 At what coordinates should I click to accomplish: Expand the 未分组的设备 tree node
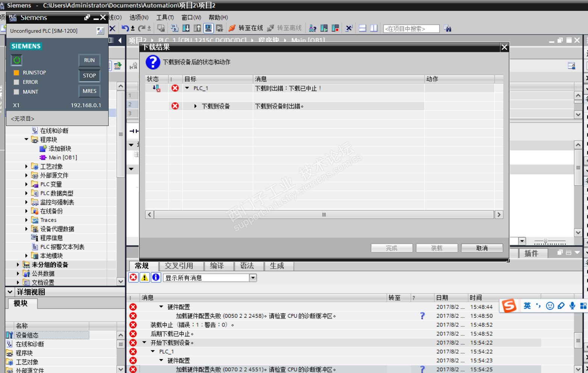pos(18,265)
